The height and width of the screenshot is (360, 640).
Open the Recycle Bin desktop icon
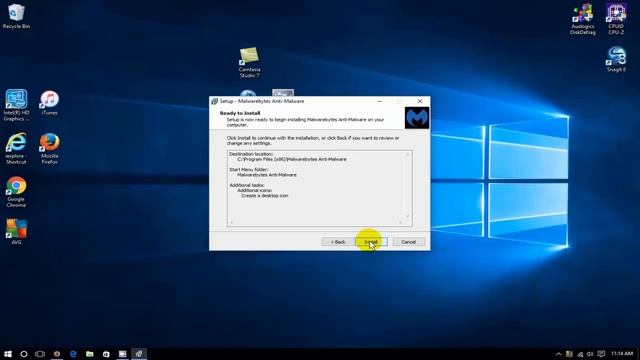point(16,16)
